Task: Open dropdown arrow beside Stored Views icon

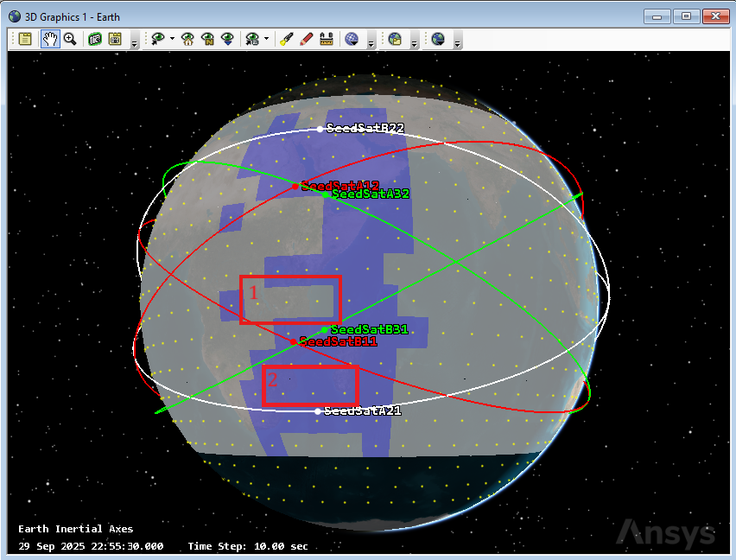Action: click(266, 39)
